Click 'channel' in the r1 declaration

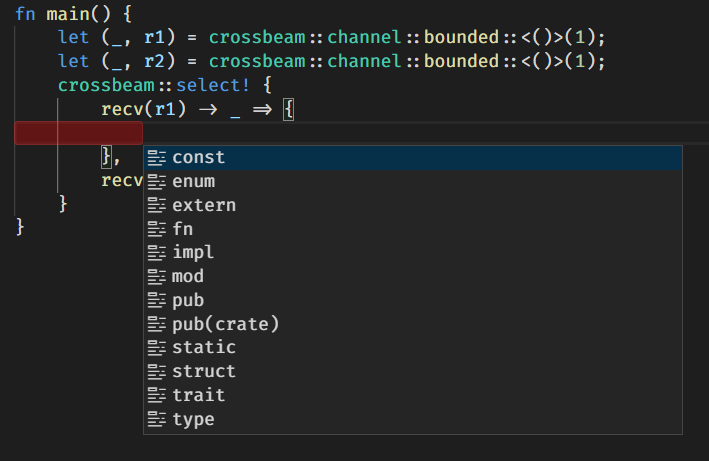364,38
